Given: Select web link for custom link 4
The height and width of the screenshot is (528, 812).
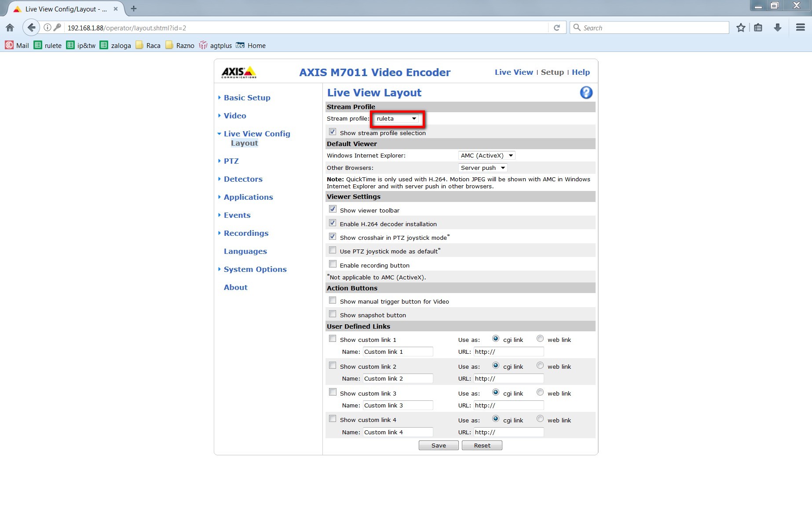Looking at the screenshot, I should [540, 419].
